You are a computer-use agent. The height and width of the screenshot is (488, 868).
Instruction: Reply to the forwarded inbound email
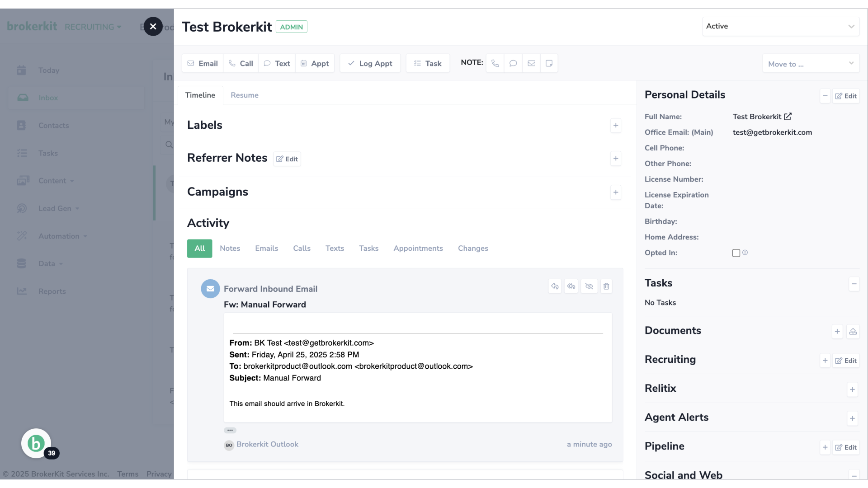click(x=555, y=286)
